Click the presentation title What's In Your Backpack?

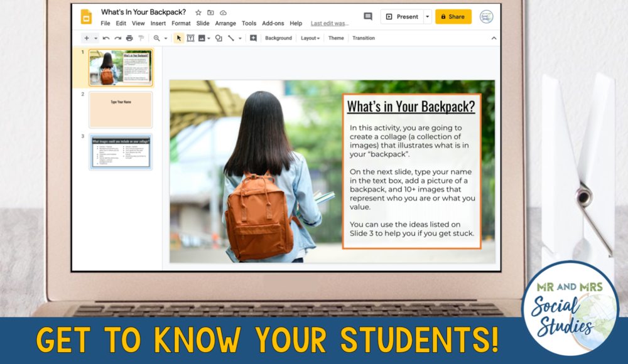pos(143,12)
